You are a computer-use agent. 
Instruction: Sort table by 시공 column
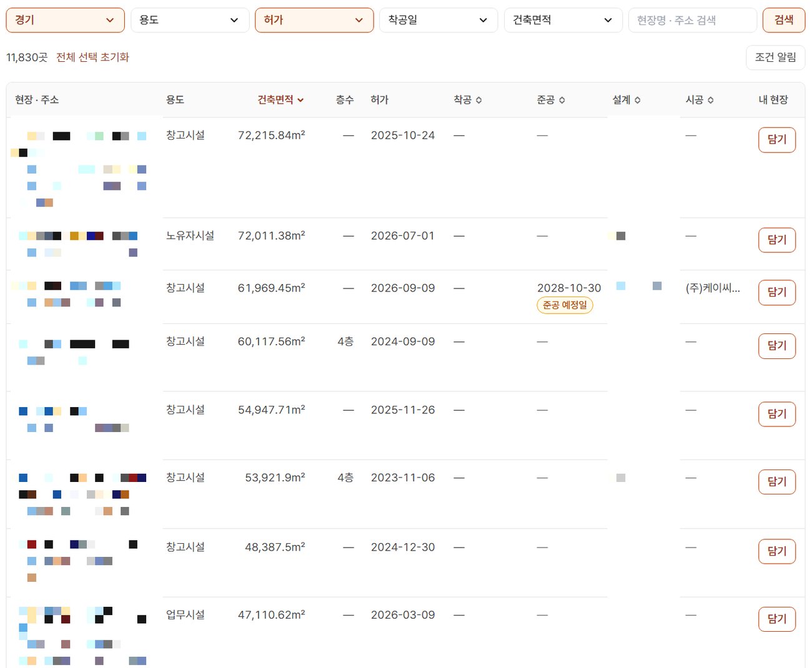700,100
